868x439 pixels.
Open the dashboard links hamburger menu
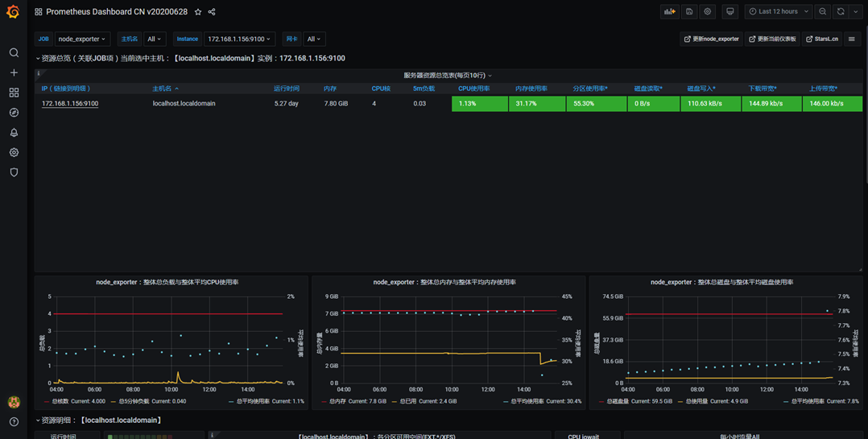coord(851,39)
